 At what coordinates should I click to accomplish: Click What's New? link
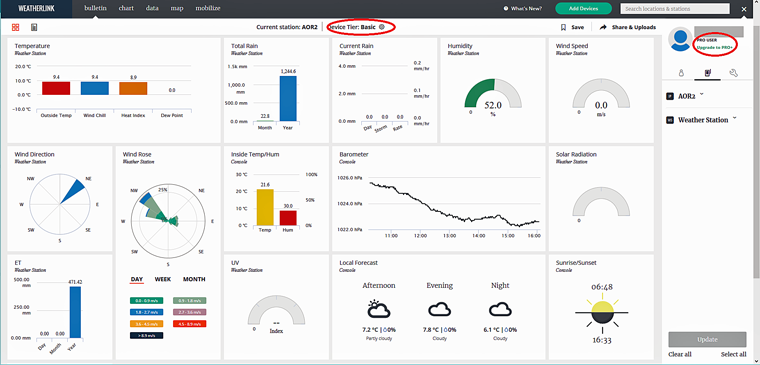pos(526,8)
